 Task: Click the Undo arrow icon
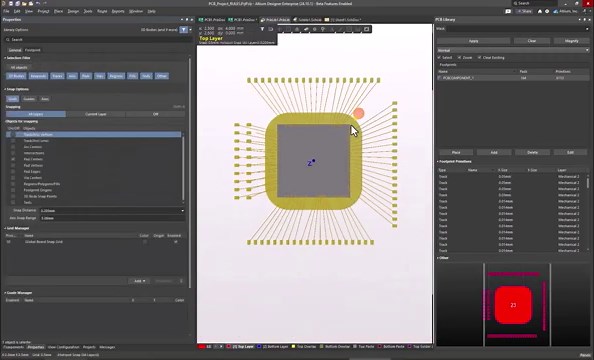click(x=38, y=3)
